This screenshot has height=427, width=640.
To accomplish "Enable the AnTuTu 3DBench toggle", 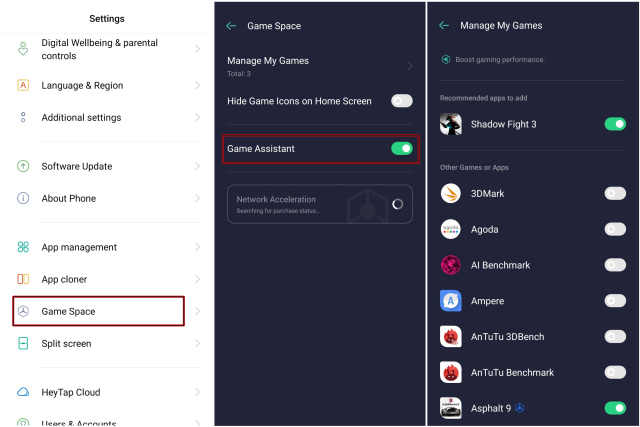I will click(615, 336).
